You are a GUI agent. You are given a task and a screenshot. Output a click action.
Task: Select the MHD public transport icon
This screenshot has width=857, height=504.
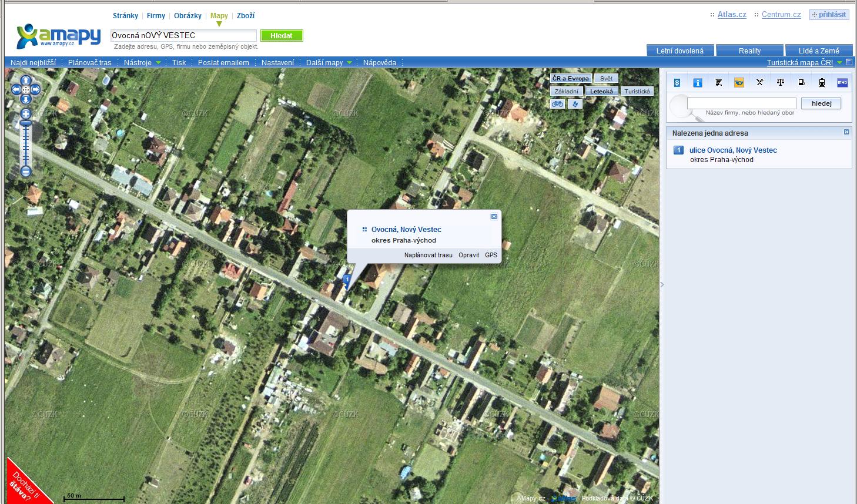pos(842,83)
